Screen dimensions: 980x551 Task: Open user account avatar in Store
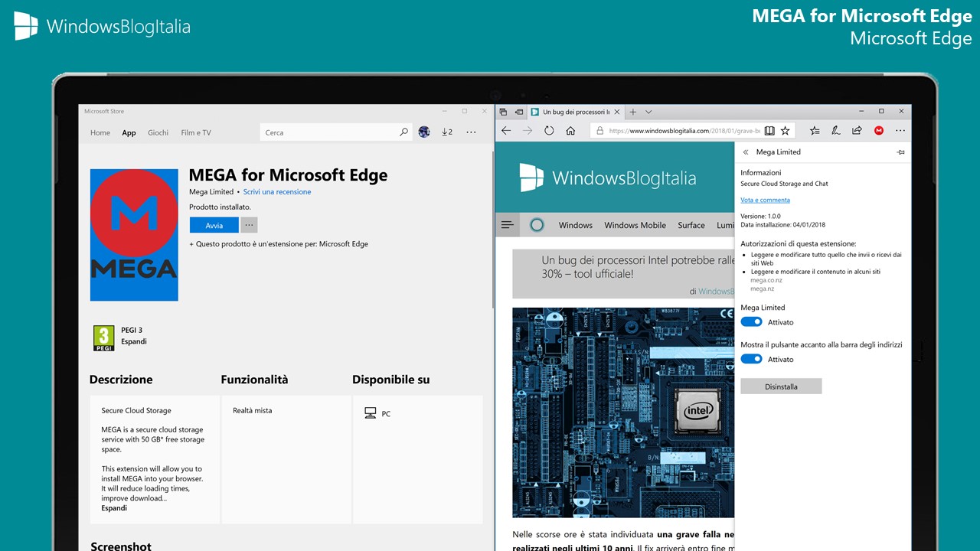(424, 132)
